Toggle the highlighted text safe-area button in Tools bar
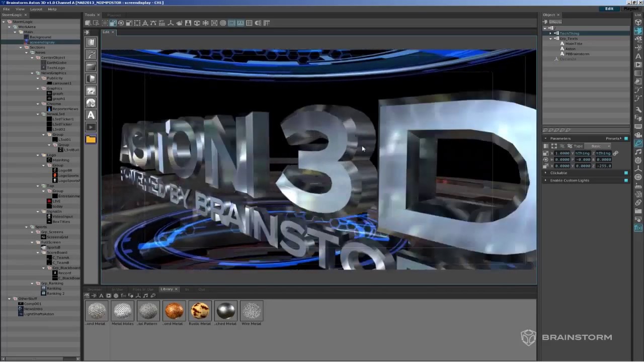The height and width of the screenshot is (362, 644). [240, 23]
